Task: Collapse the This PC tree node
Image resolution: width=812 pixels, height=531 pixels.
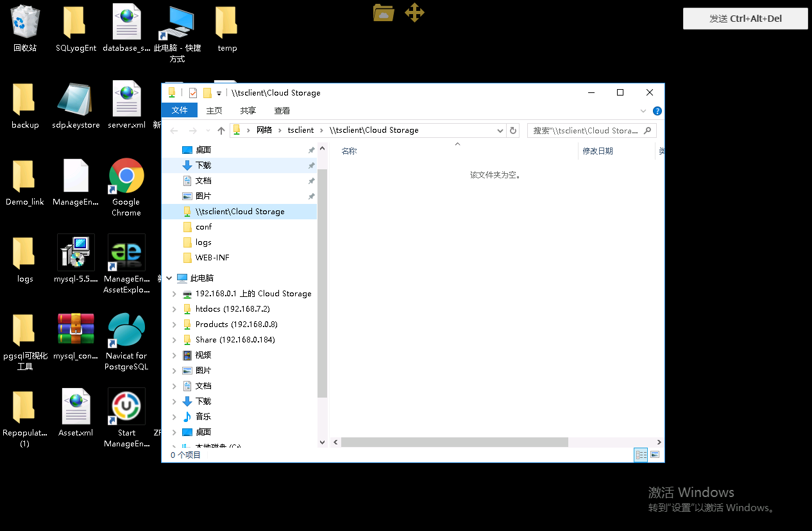Action: coord(169,278)
